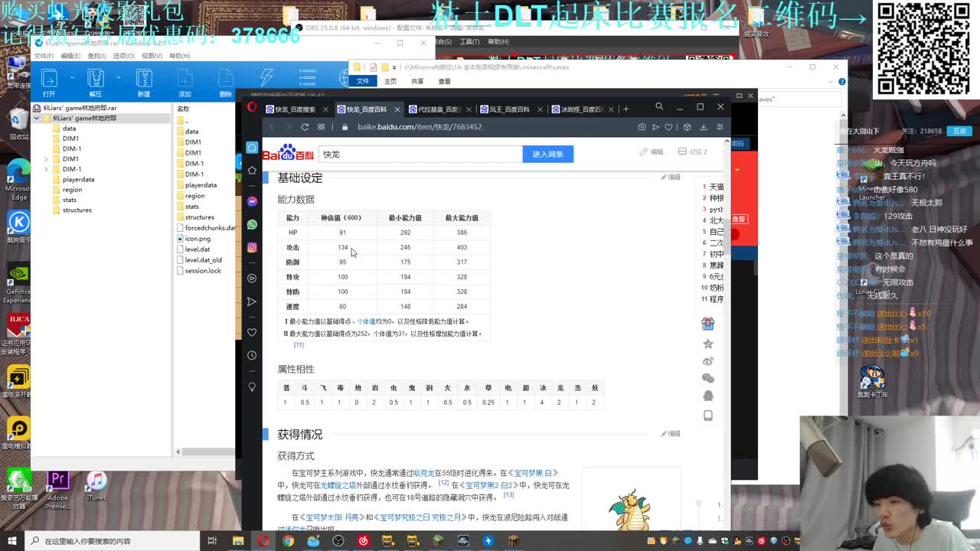Click the 解压 extract icon in archive tool
Screen dimensions: 980x551
click(x=96, y=83)
